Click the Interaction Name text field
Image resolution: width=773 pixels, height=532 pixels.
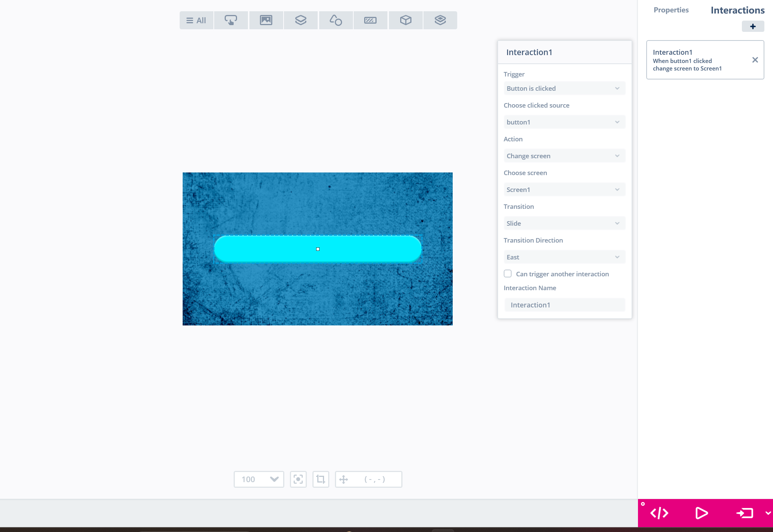[x=564, y=305]
